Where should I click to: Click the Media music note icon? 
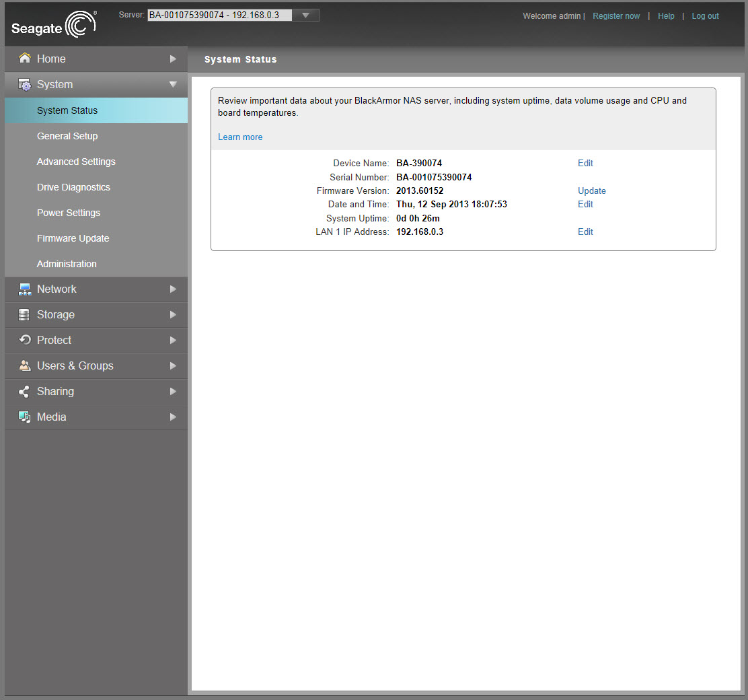25,417
